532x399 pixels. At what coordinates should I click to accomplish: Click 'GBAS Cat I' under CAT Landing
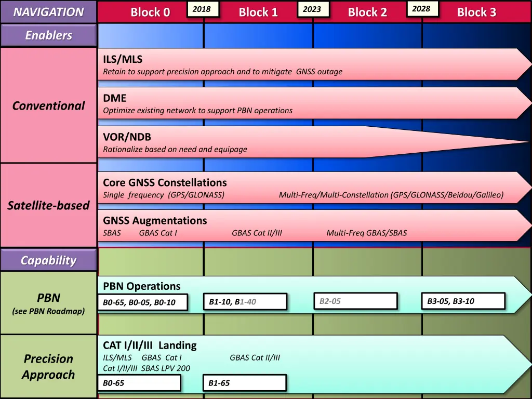pyautogui.click(x=162, y=357)
